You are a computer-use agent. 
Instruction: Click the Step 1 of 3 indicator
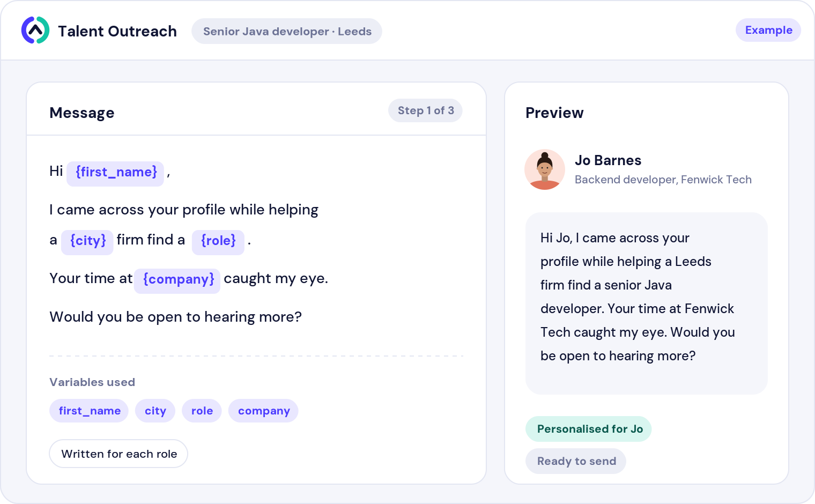click(426, 110)
